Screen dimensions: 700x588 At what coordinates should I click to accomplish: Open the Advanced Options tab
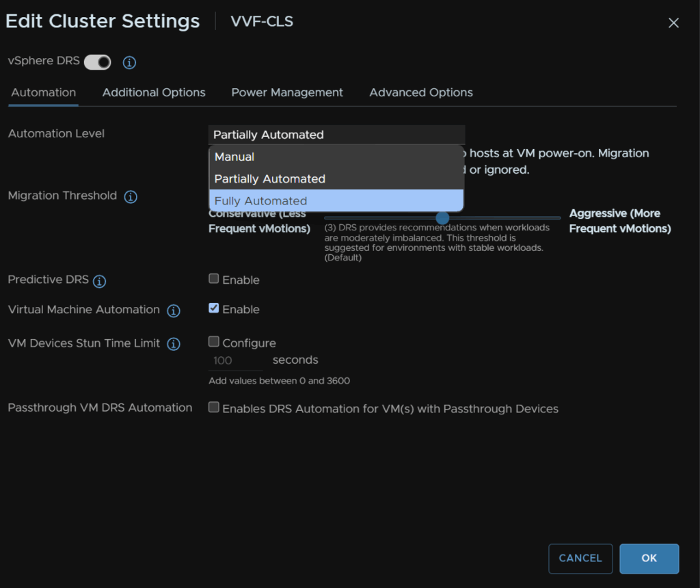(421, 92)
